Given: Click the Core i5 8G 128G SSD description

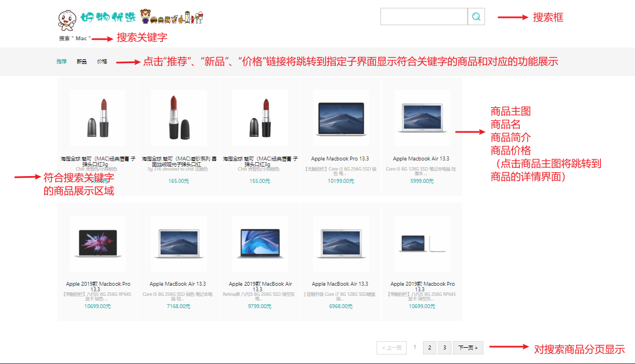Looking at the screenshot, I should coord(421,171).
